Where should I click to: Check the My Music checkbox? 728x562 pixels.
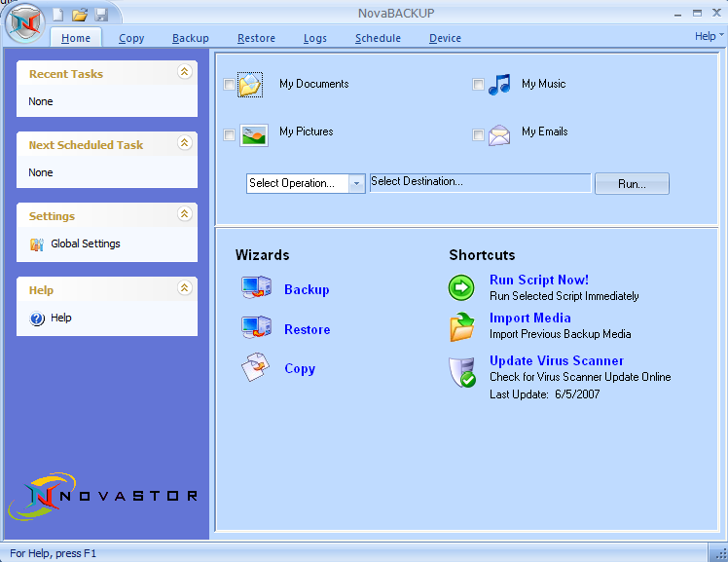478,84
